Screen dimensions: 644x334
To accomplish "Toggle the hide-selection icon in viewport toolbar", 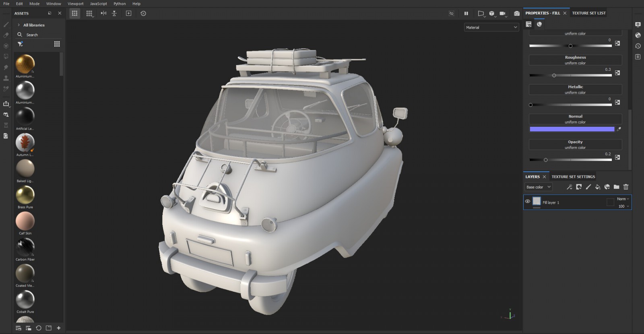I will [x=452, y=13].
